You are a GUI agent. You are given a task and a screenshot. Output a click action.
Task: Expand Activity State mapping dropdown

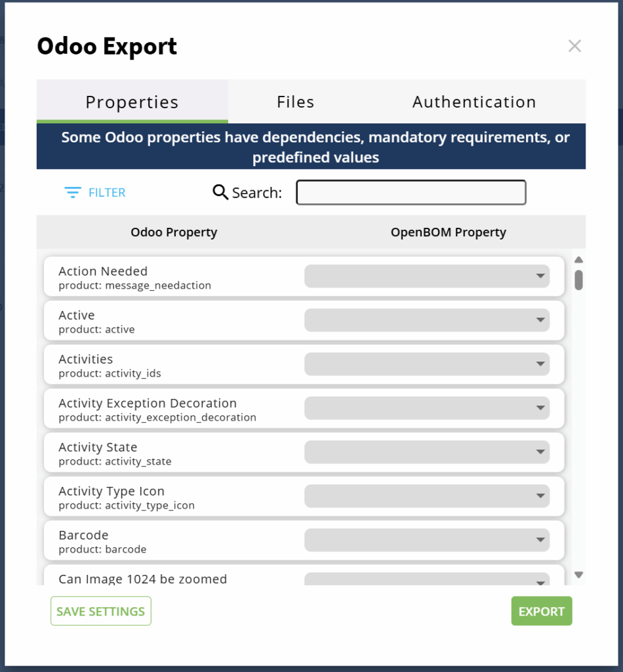pos(427,452)
